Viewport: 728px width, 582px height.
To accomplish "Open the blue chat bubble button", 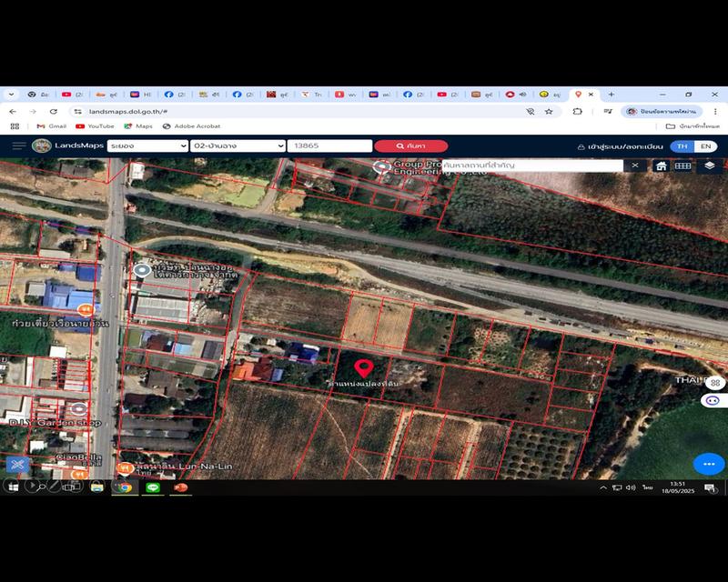I will point(709,464).
